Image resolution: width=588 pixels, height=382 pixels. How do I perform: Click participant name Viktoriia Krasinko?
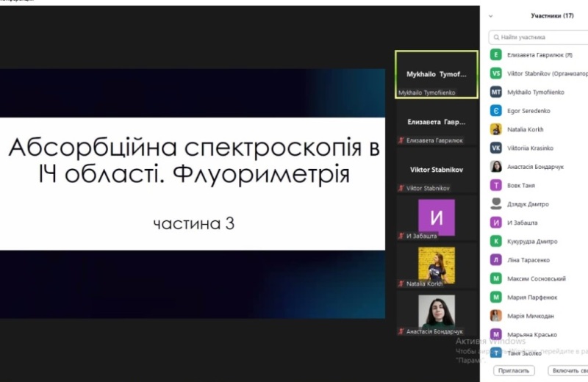point(530,148)
